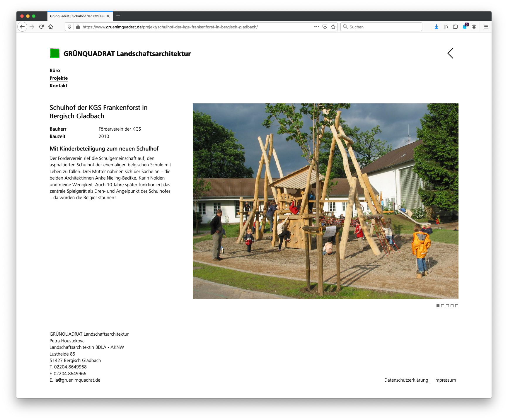Click GRÜNQUADRAT Landschaftsarchitektur header title

click(x=127, y=54)
